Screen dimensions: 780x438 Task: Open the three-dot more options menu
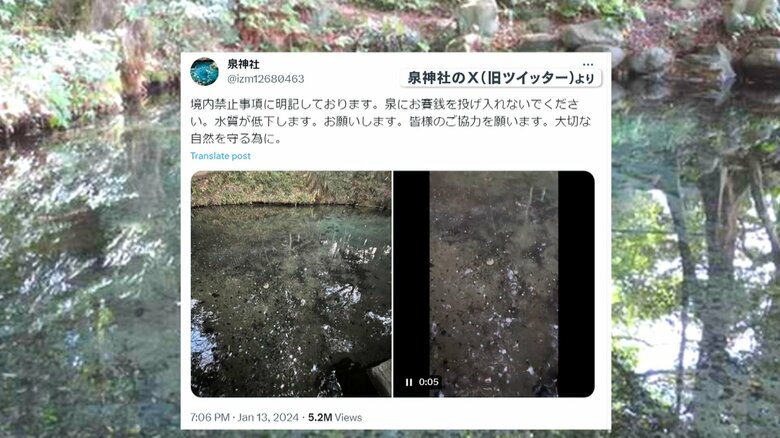587,65
